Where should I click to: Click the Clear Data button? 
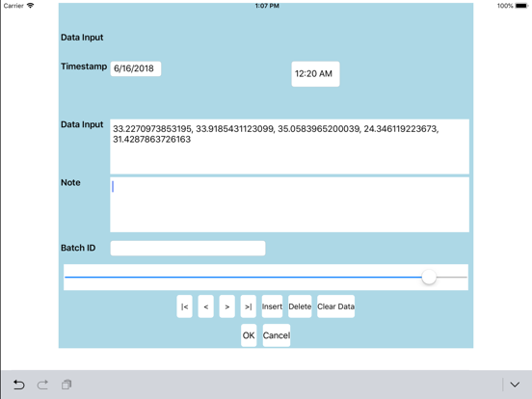coord(336,306)
